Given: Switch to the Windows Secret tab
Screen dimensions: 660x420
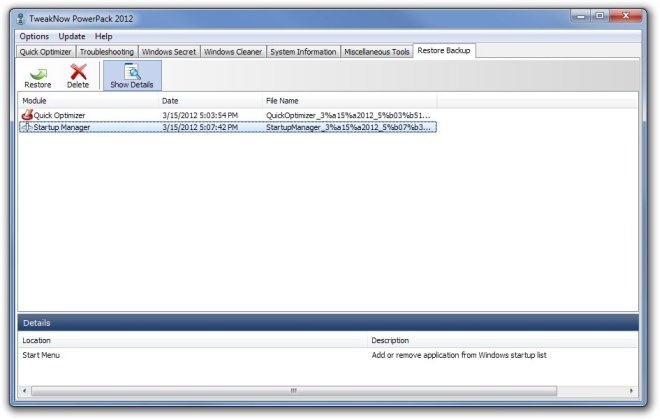Looking at the screenshot, I should coord(169,52).
